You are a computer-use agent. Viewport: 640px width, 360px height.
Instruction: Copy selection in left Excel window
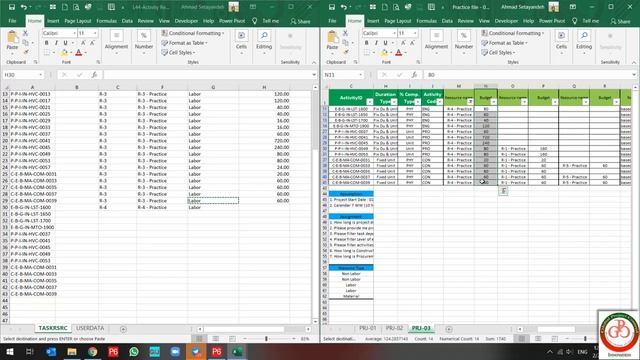(25, 42)
